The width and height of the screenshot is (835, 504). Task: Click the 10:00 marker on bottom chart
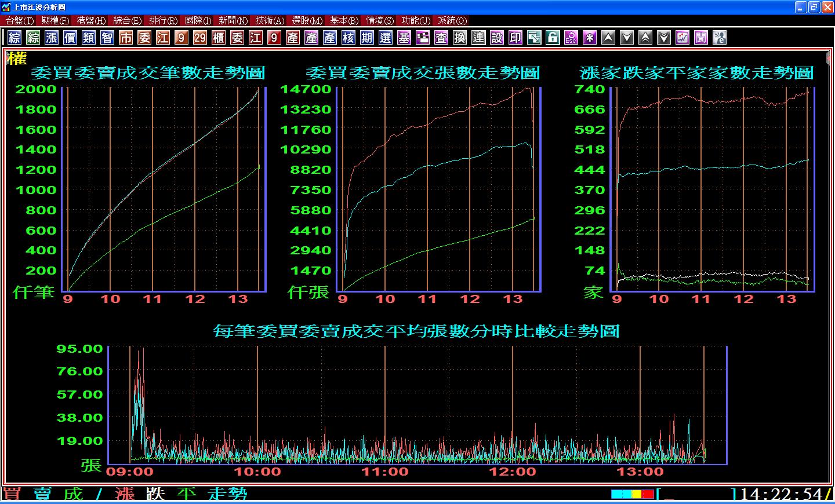(x=257, y=472)
